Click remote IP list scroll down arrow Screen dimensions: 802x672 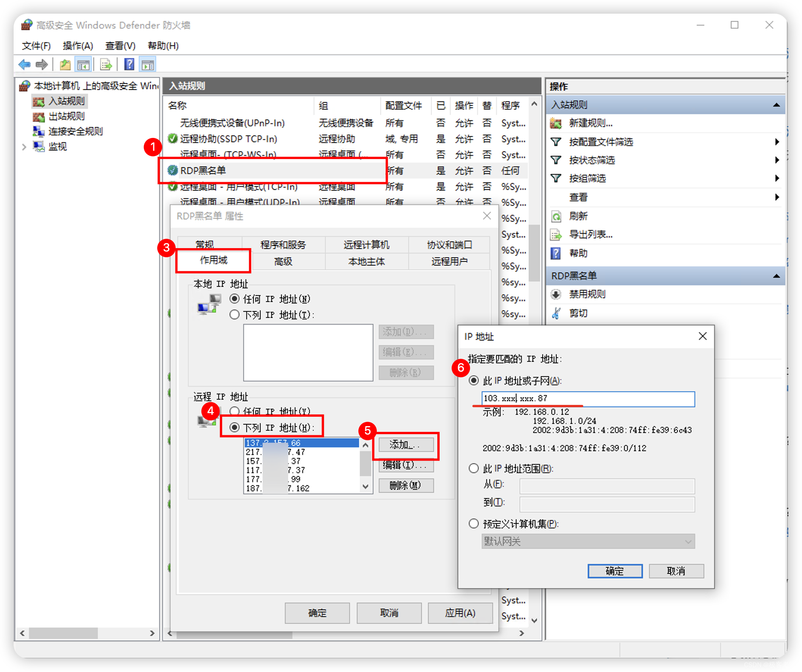pos(365,487)
